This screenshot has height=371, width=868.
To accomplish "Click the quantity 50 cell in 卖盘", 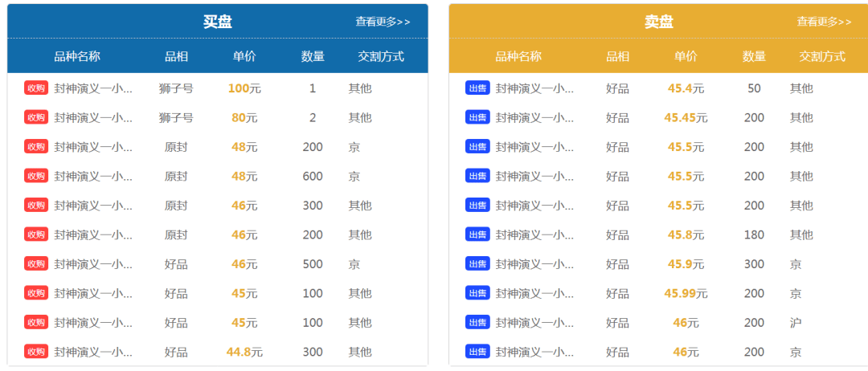I will coord(755,88).
